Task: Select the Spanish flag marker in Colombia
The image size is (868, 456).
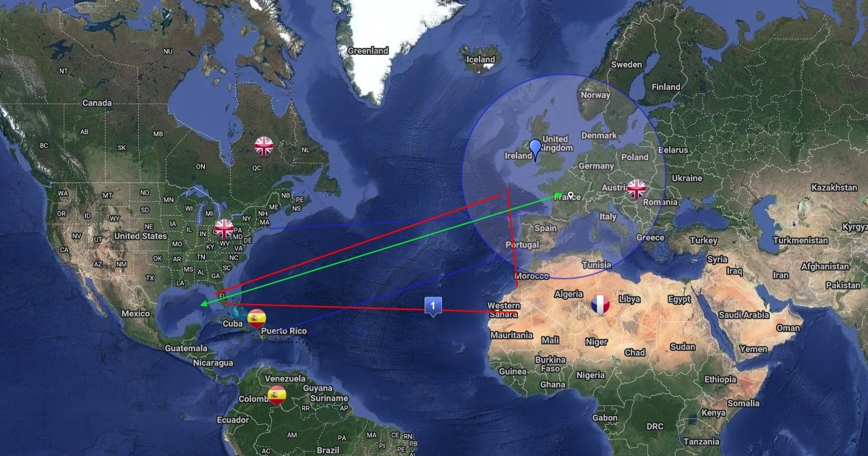Action: point(276,395)
